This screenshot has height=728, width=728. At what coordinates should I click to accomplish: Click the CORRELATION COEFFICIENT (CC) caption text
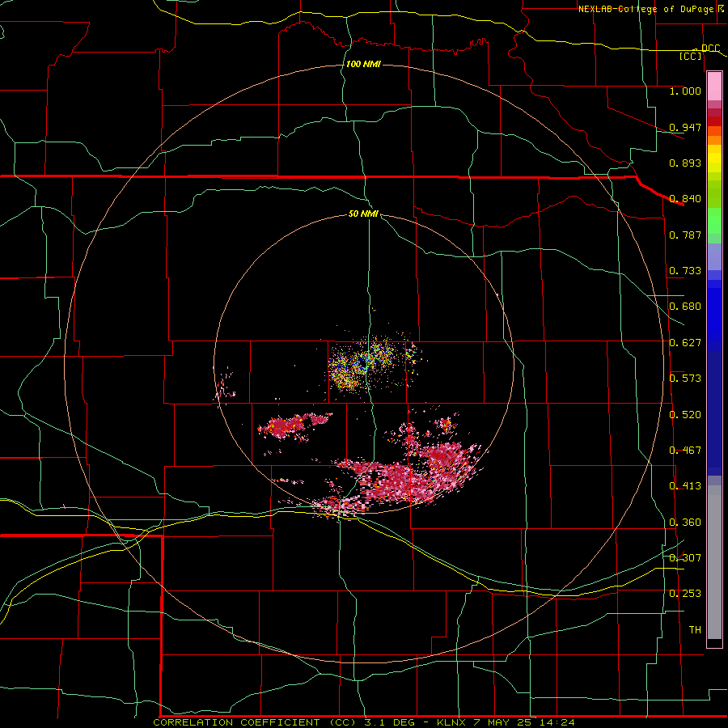[x=256, y=722]
